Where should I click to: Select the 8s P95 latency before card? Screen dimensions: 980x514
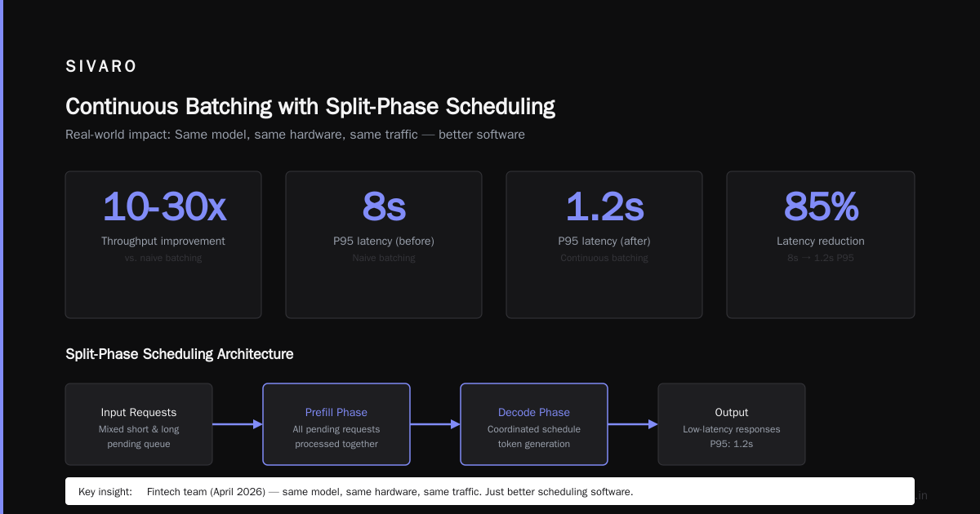(x=384, y=245)
